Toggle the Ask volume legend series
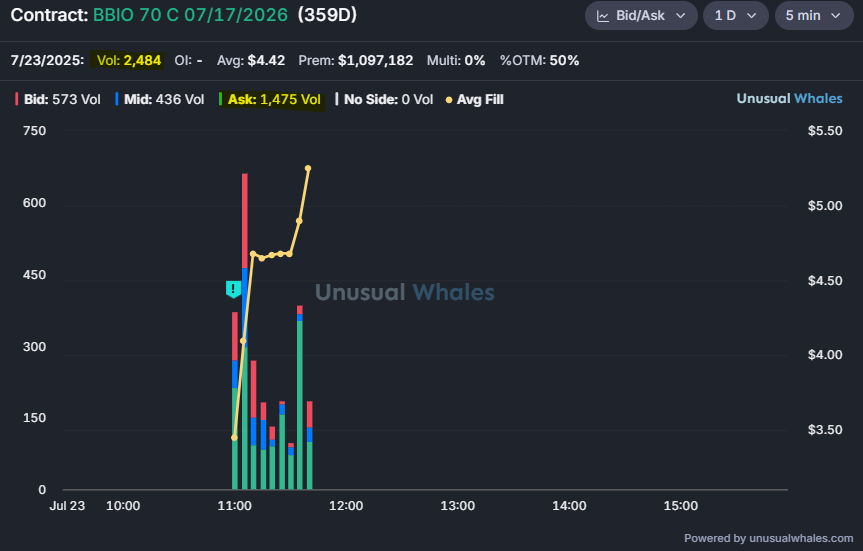The width and height of the screenshot is (863, 551). pyautogui.click(x=270, y=100)
